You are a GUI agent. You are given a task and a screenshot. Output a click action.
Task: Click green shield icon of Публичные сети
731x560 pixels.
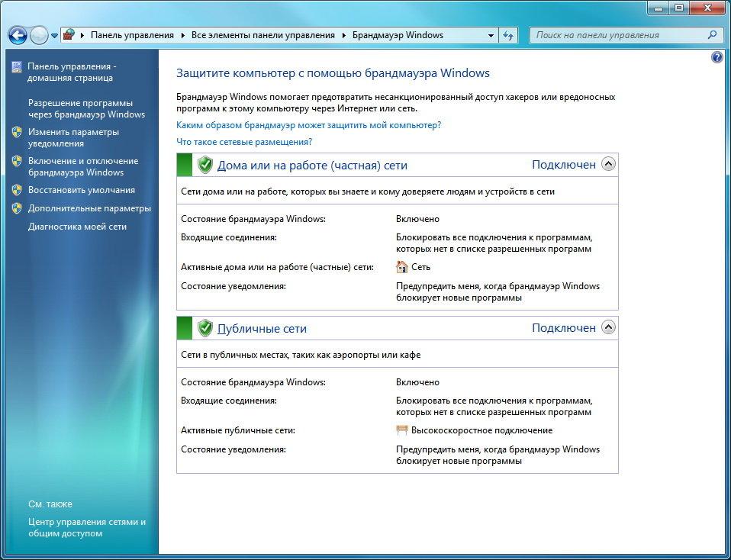(204, 328)
